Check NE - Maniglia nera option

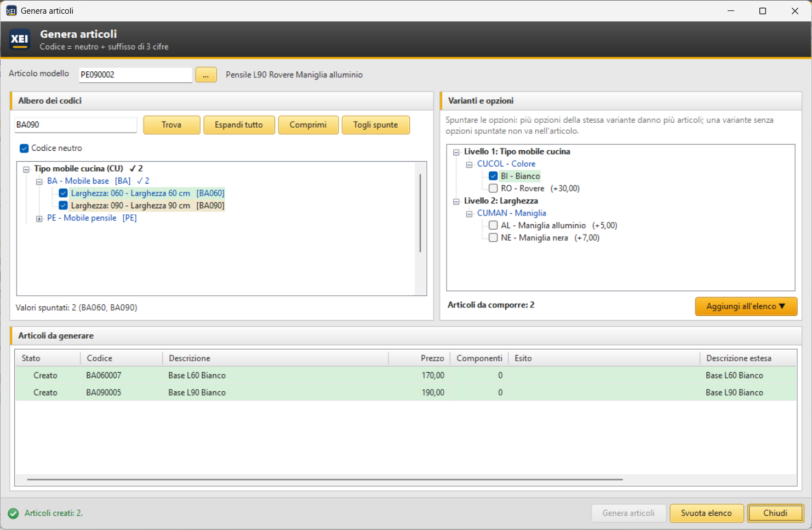[493, 238]
